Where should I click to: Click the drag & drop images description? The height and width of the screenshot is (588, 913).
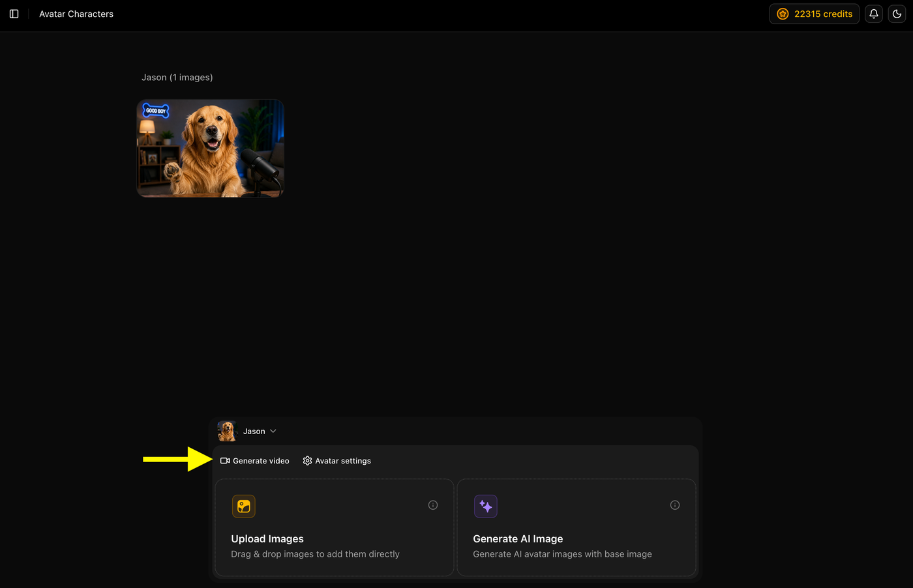[x=315, y=554]
